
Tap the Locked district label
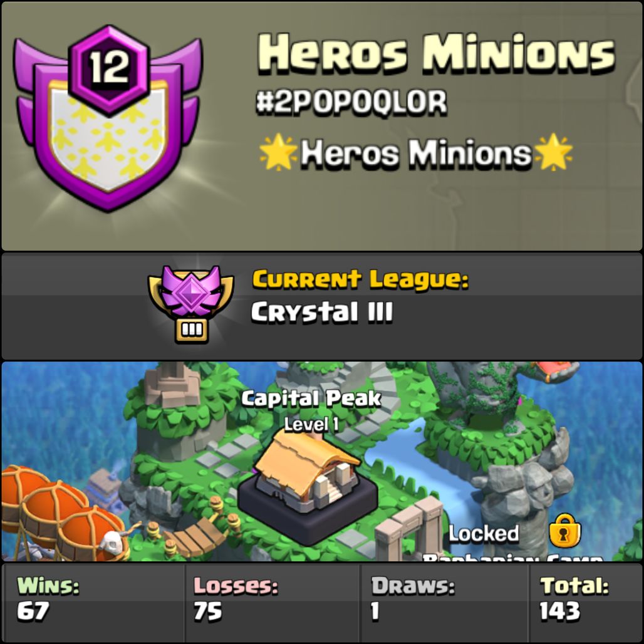click(x=484, y=534)
